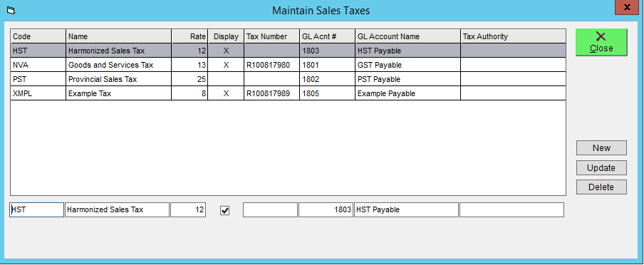Close the Maintain Sales Taxes window

coord(627,7)
